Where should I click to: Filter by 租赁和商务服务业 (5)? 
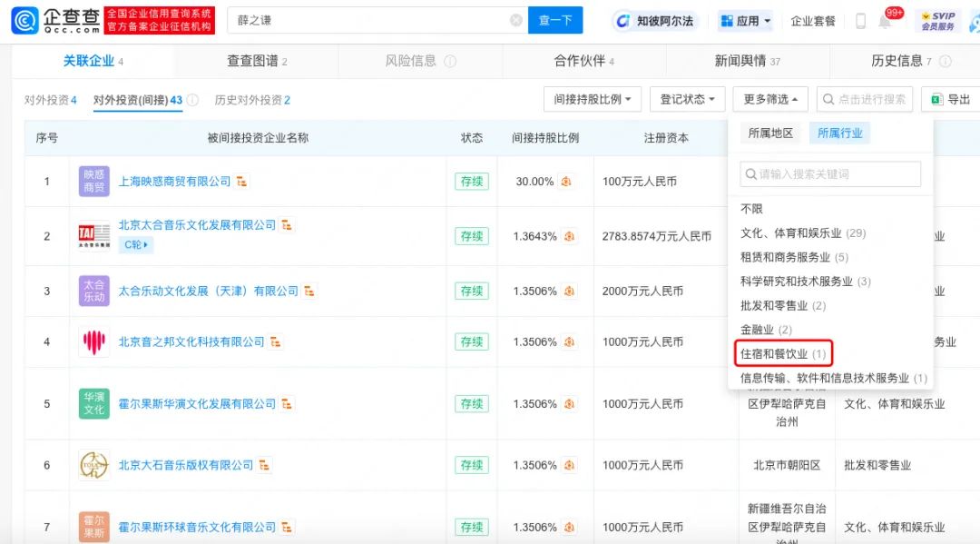794,257
